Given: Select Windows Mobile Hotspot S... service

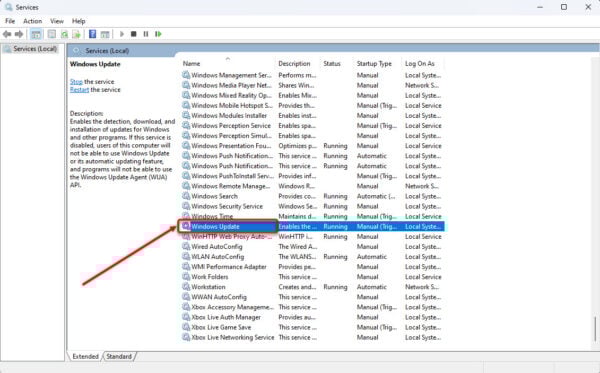Looking at the screenshot, I should (x=232, y=105).
